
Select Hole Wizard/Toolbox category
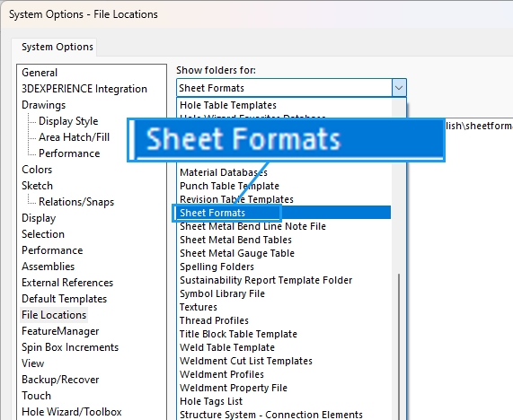pyautogui.click(x=72, y=412)
